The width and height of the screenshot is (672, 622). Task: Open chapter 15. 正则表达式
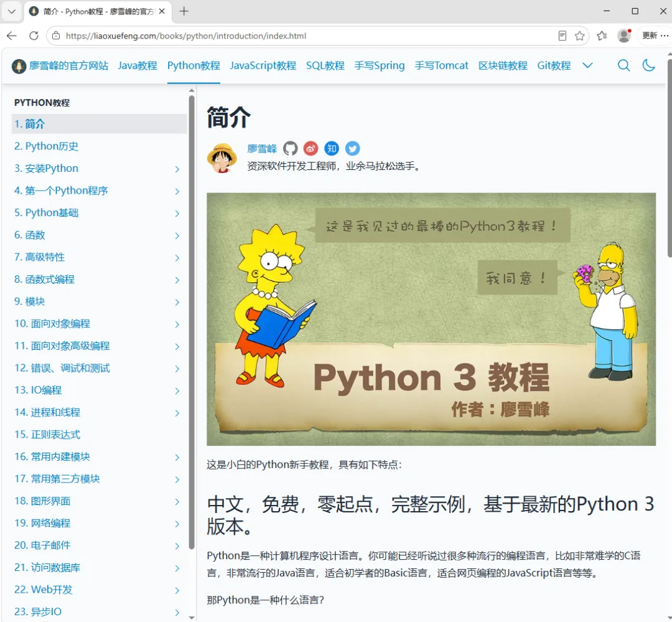click(47, 435)
